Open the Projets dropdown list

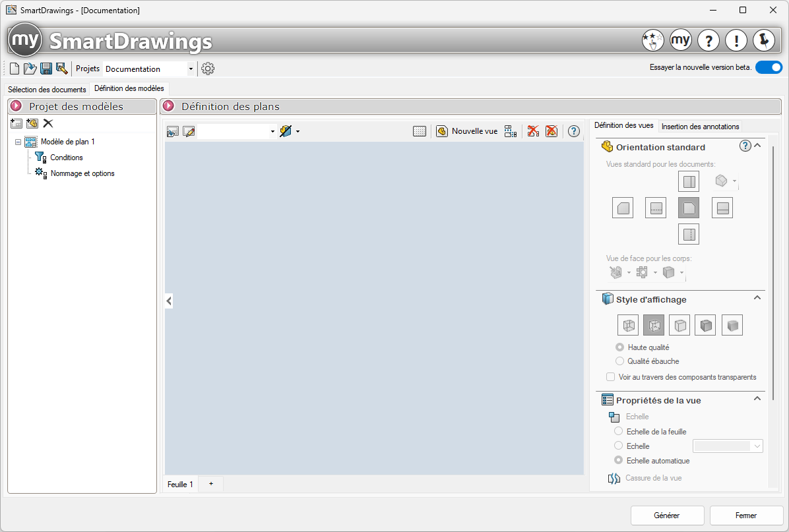point(191,69)
